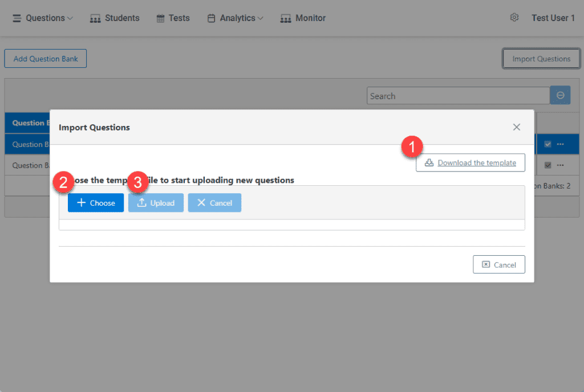
Task: Click the blue search clear icon button
Action: click(x=560, y=95)
